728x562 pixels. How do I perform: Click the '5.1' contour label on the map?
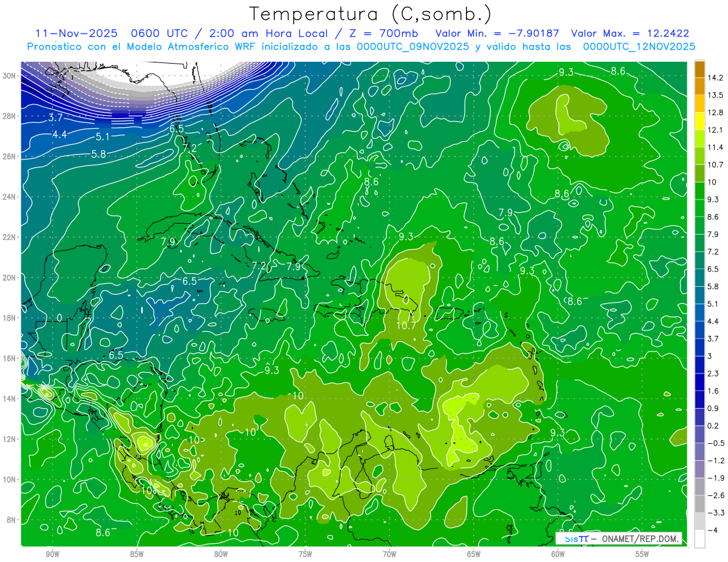[x=102, y=136]
